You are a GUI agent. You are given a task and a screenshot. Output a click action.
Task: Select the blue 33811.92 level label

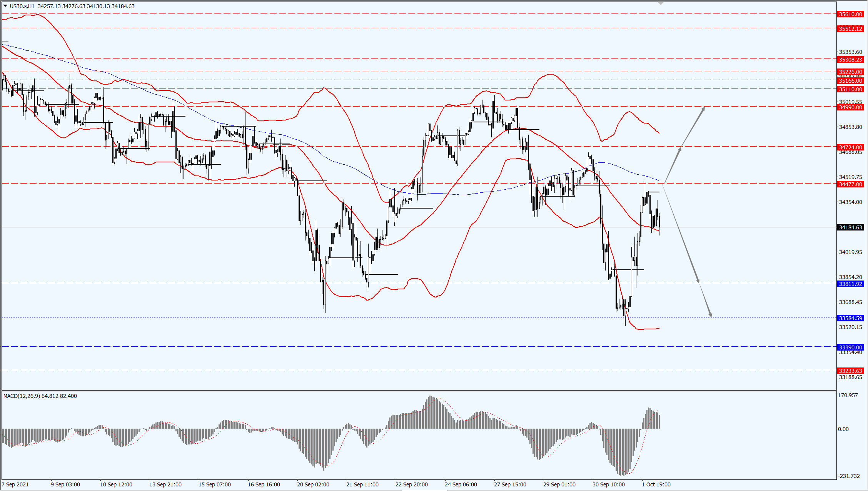coord(851,284)
